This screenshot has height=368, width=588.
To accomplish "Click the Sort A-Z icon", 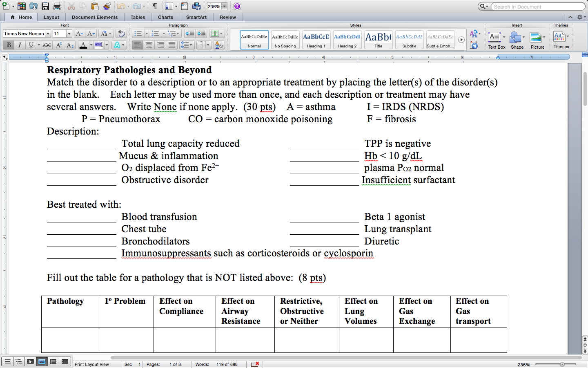I will 219,45.
